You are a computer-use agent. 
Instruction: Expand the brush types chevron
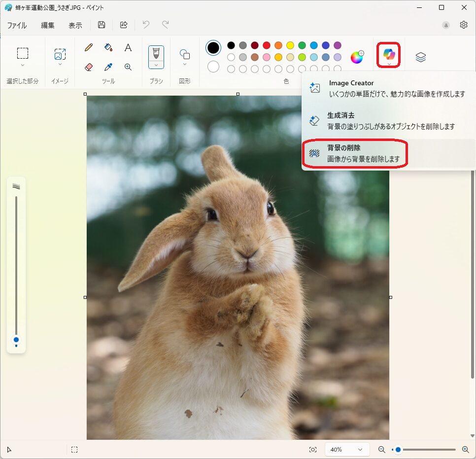click(x=156, y=65)
